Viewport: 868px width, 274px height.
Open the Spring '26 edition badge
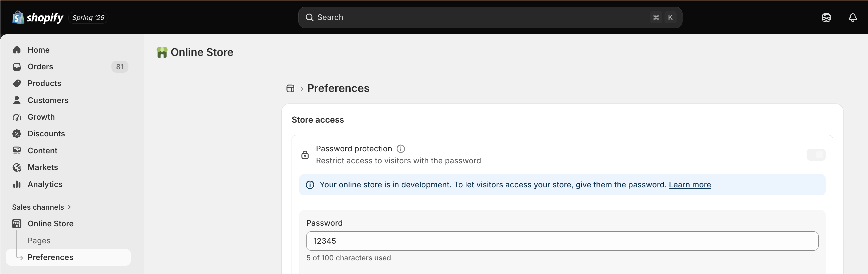click(88, 18)
